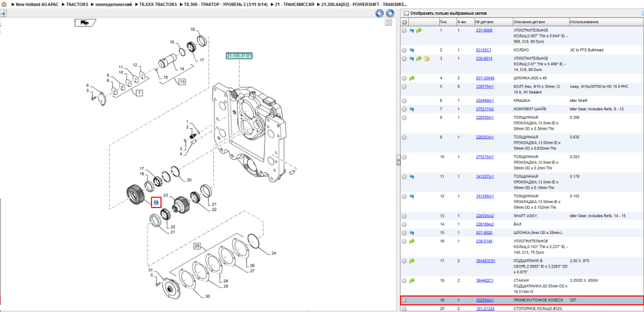Click the blue arrow icon on row 837-8020
The height and width of the screenshot is (312, 644).
(412, 233)
